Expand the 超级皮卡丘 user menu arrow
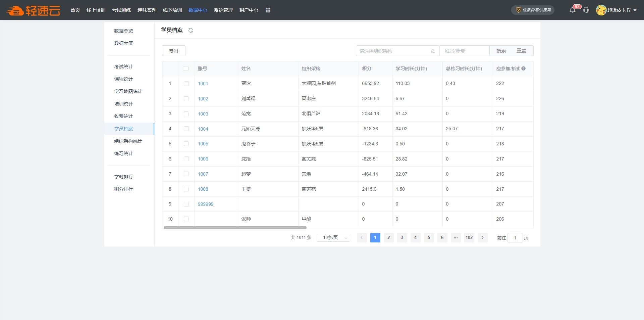 pyautogui.click(x=635, y=10)
